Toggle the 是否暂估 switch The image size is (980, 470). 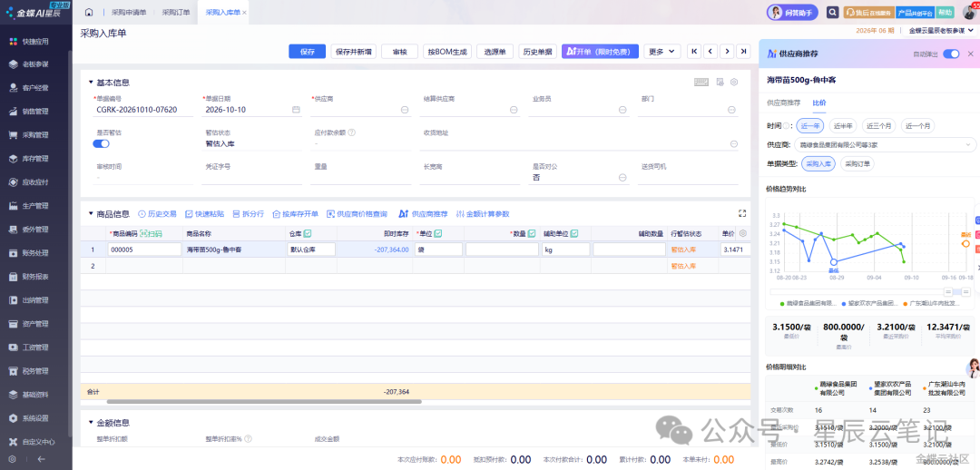point(102,143)
